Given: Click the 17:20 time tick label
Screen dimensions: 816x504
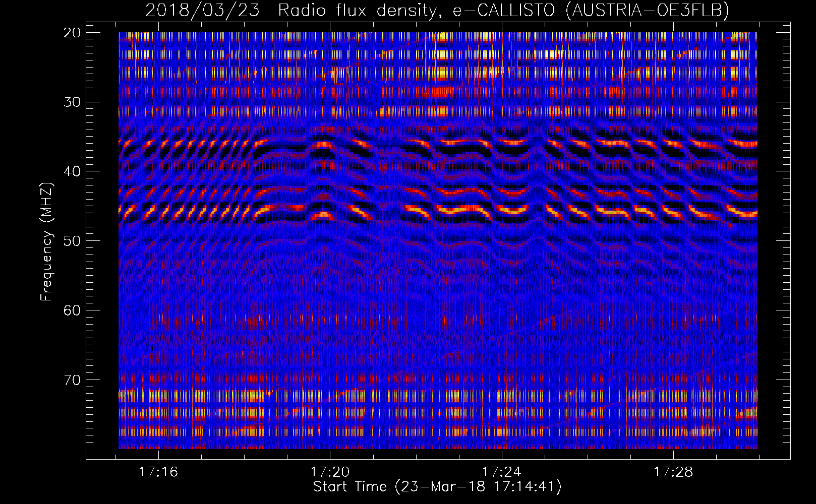Looking at the screenshot, I should click(330, 472).
